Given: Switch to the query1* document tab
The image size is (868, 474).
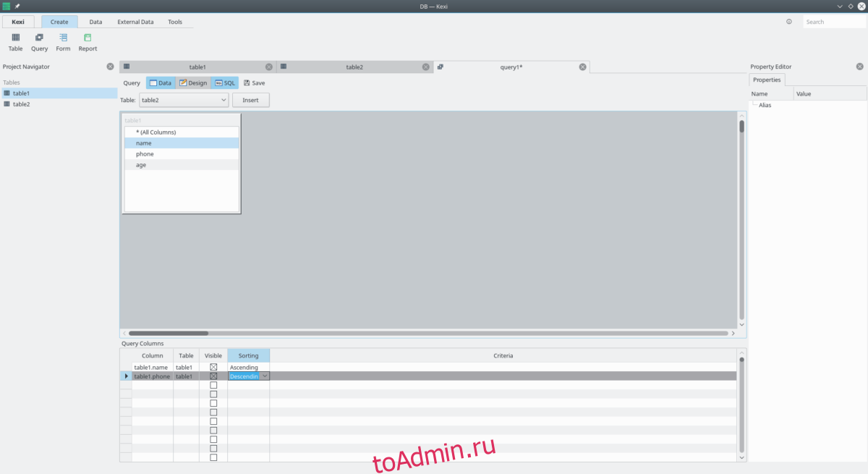Looking at the screenshot, I should pyautogui.click(x=511, y=67).
